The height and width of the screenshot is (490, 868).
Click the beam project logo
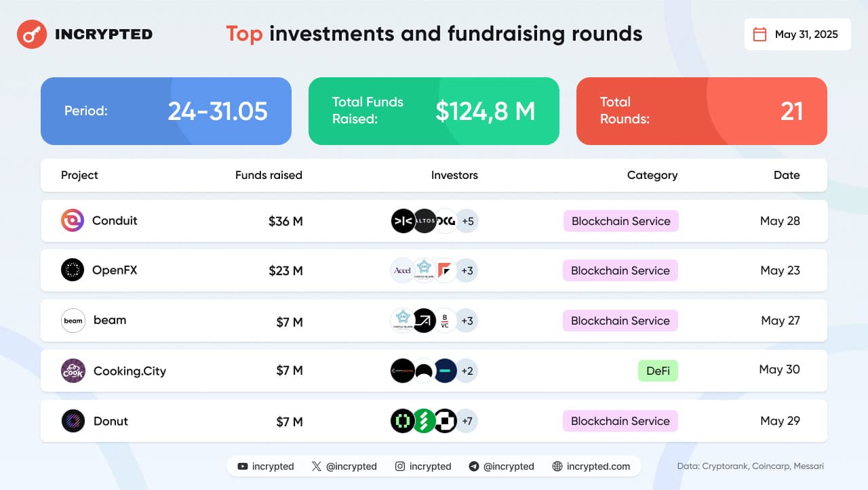point(73,321)
